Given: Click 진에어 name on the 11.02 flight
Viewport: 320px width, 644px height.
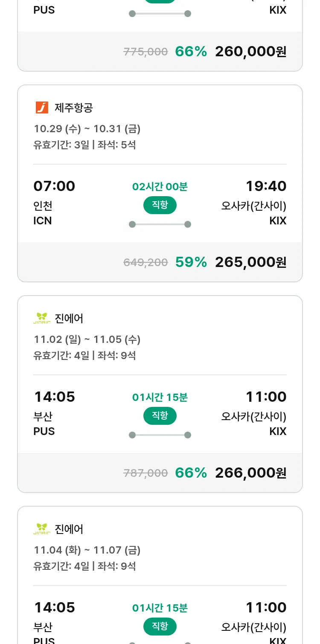Looking at the screenshot, I should (69, 319).
